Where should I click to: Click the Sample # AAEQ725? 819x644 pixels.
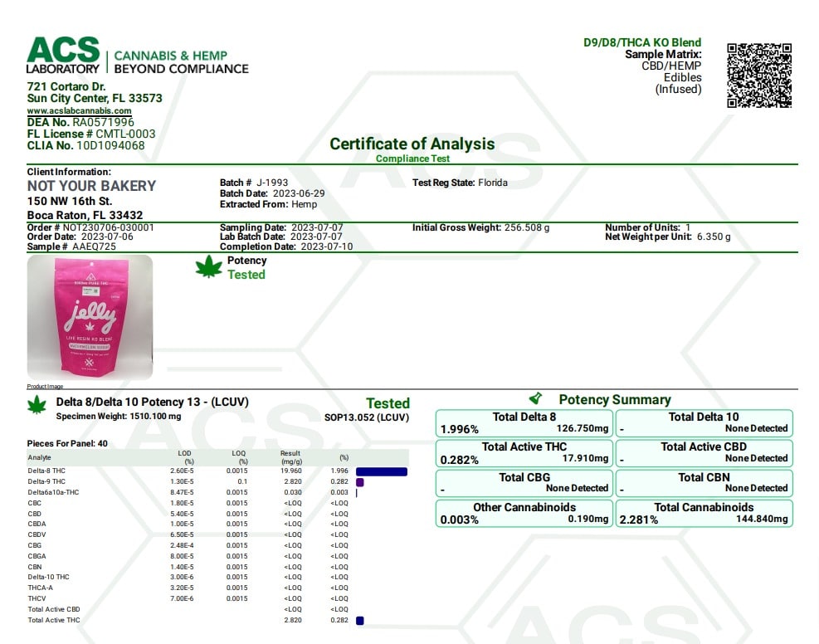pyautogui.click(x=71, y=246)
